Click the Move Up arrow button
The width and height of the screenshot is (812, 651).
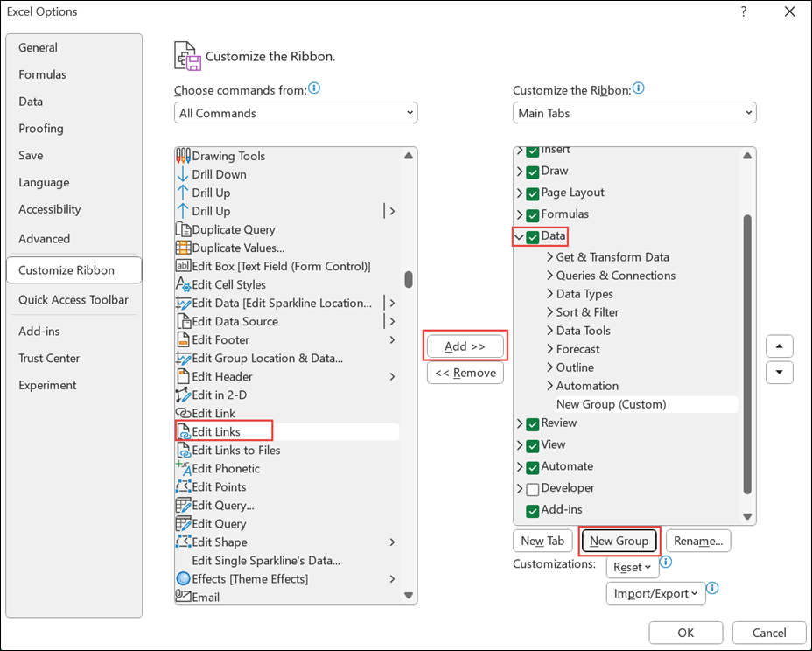(x=779, y=346)
